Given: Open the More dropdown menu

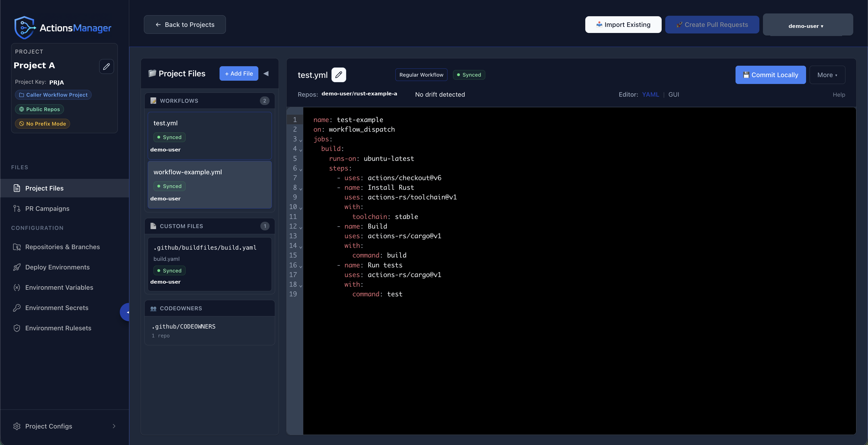Looking at the screenshot, I should (827, 75).
